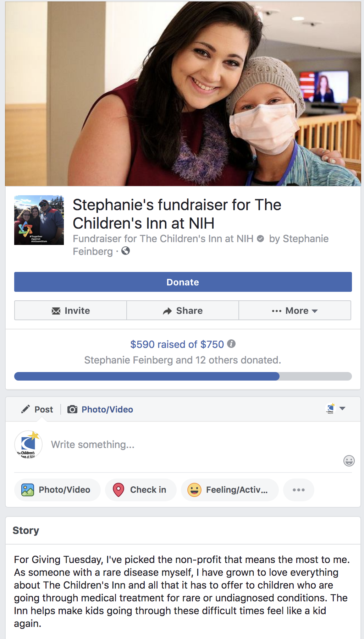Click the Share button
364x639 pixels.
coord(183,311)
